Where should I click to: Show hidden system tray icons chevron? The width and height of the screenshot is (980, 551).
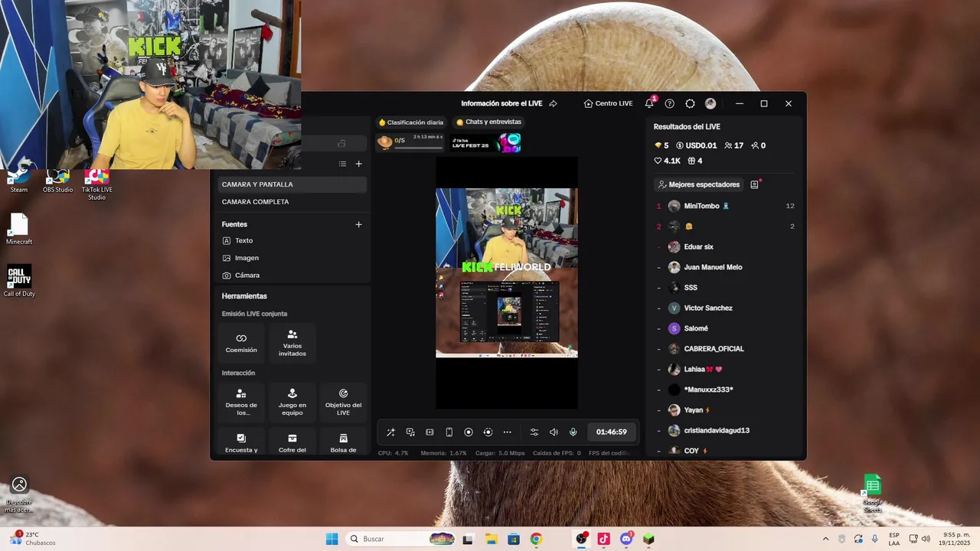click(825, 539)
